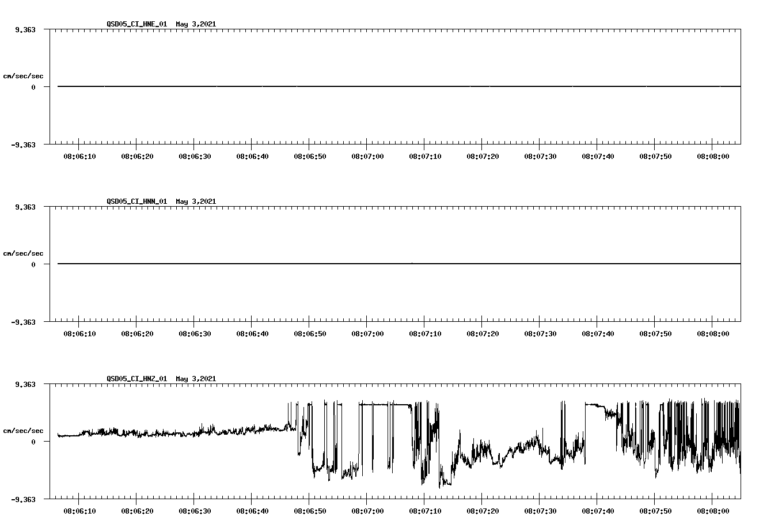Screen dimensions: 782x532
Task: Click the 08:06:50 tick label on HNZ plot
Action: pos(310,509)
